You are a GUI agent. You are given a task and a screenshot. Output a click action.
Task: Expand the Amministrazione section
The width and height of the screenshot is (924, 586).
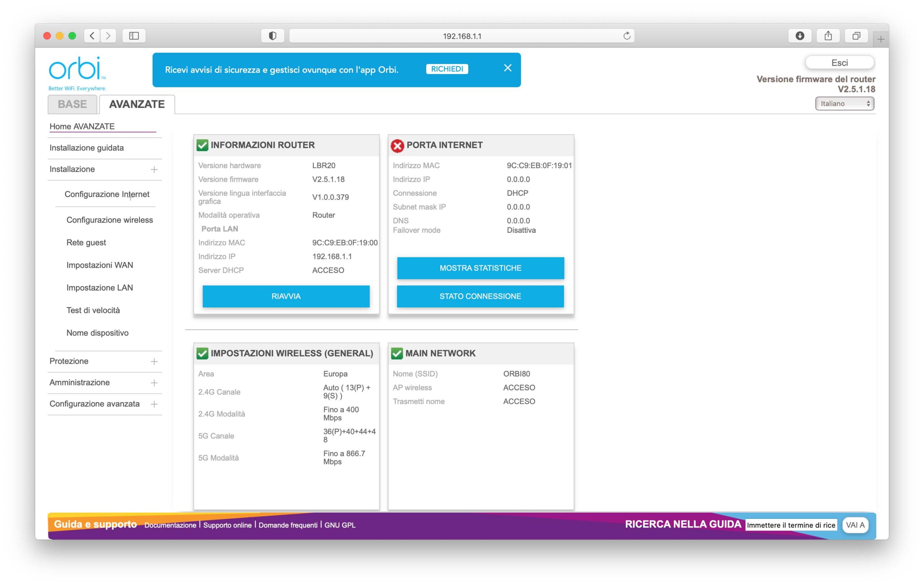click(x=154, y=383)
